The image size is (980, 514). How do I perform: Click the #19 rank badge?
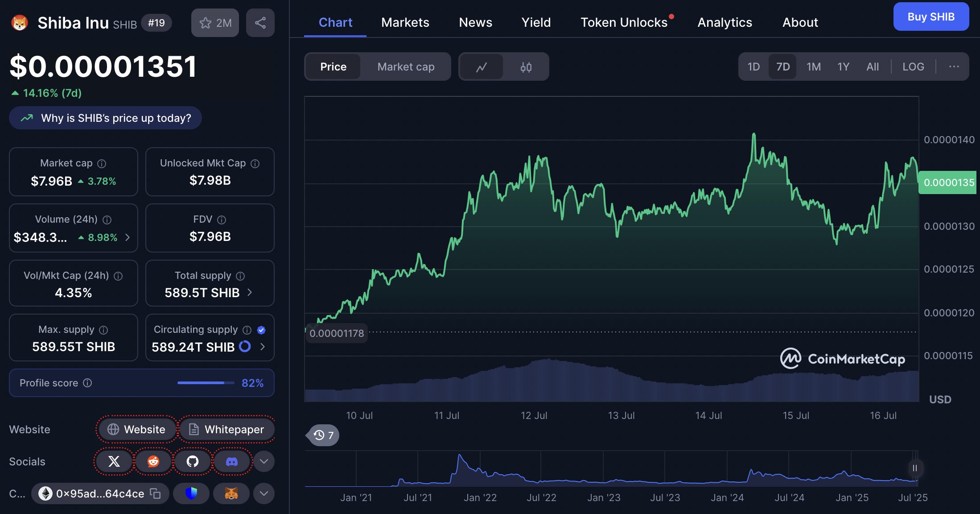click(156, 23)
